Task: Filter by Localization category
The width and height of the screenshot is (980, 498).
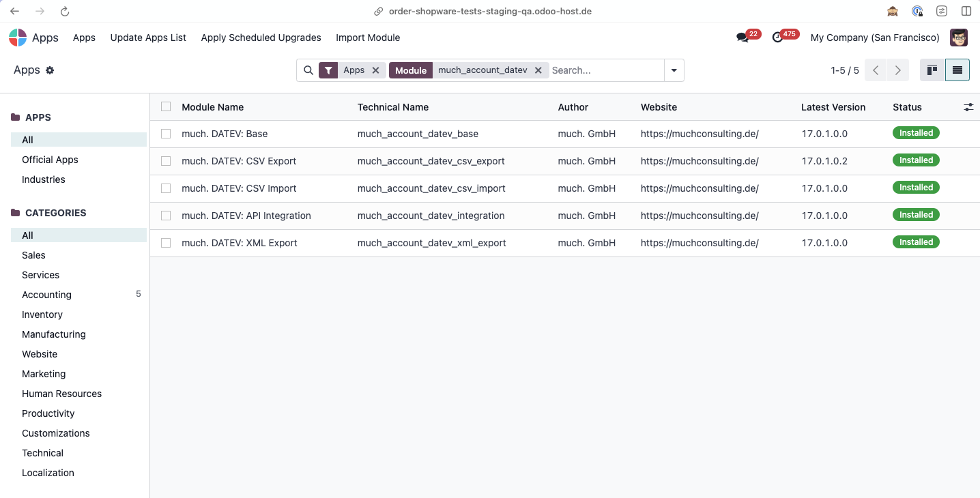Action: click(78, 473)
